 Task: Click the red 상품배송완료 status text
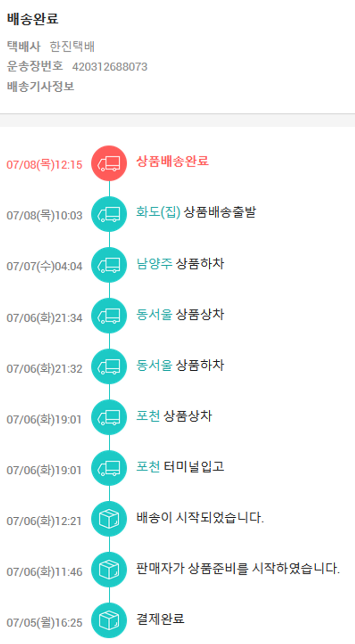(x=172, y=161)
